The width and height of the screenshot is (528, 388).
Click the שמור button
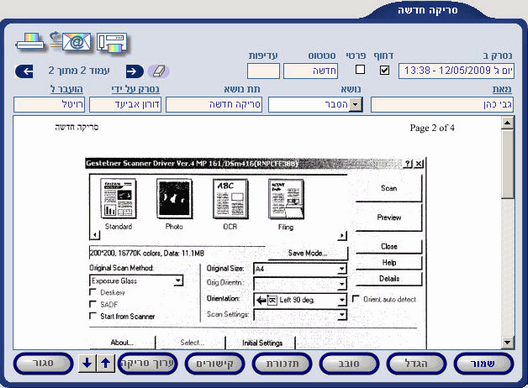[x=483, y=363]
